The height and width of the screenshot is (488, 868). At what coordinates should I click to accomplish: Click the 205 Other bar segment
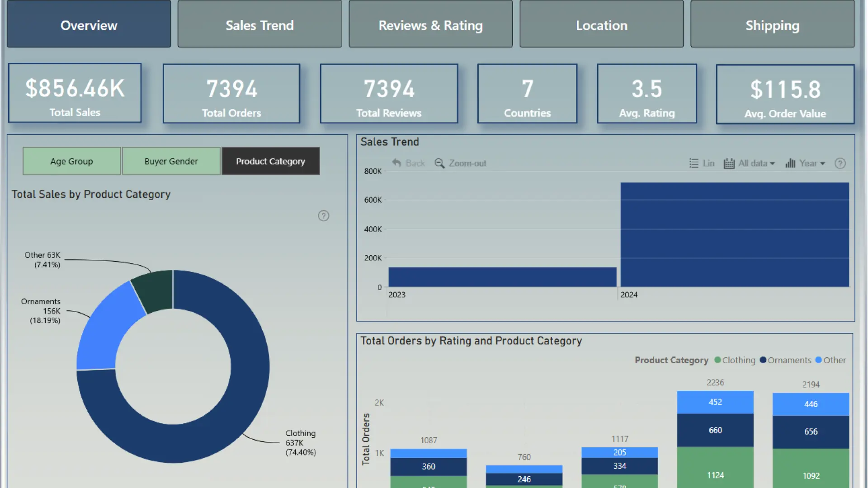[x=620, y=452]
